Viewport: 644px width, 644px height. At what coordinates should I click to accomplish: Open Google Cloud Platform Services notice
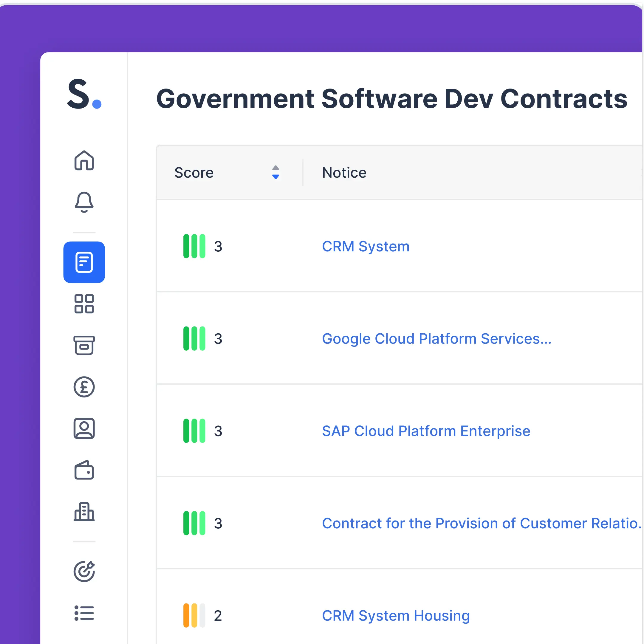pos(437,339)
